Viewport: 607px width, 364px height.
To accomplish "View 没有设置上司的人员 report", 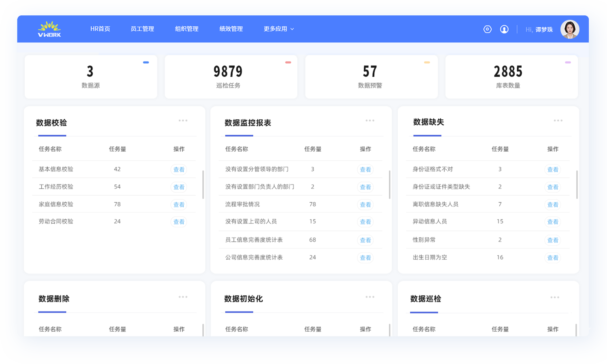I will 365,222.
